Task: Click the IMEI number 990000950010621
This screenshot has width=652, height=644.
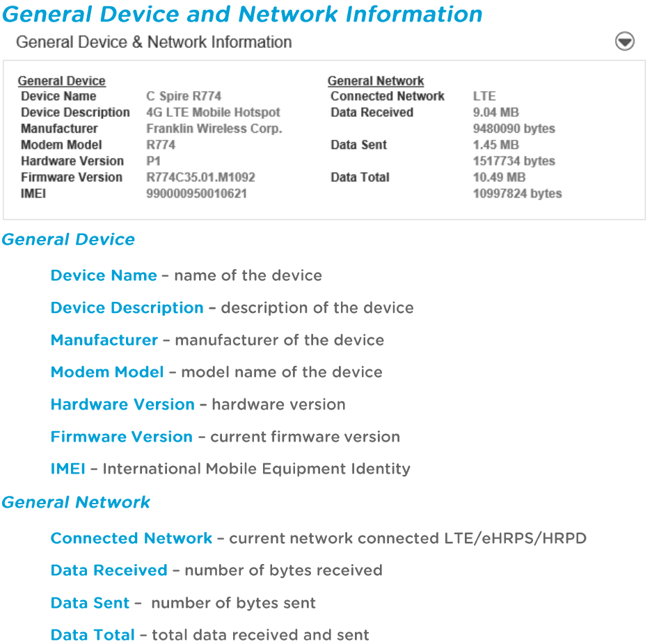Action: pyautogui.click(x=196, y=193)
